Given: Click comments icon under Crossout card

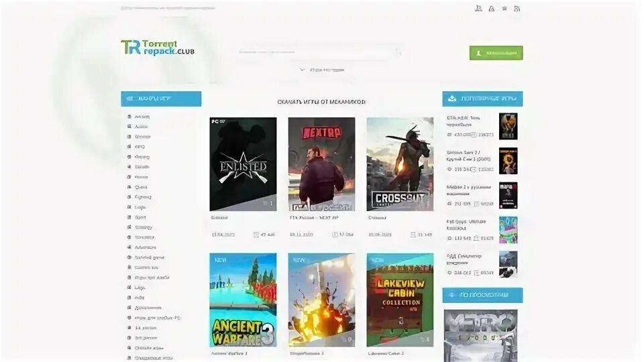Looking at the screenshot, I should [413, 235].
